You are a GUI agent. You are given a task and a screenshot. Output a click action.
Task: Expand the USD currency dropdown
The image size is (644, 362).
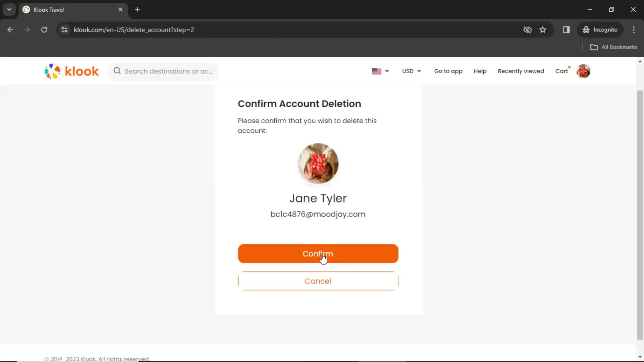tap(411, 71)
